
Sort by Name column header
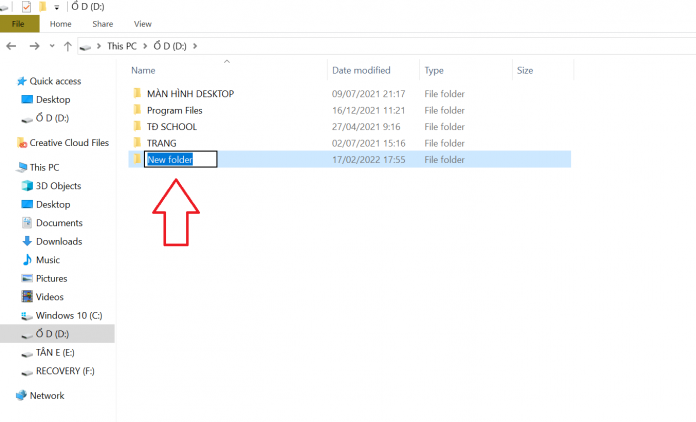tap(144, 71)
